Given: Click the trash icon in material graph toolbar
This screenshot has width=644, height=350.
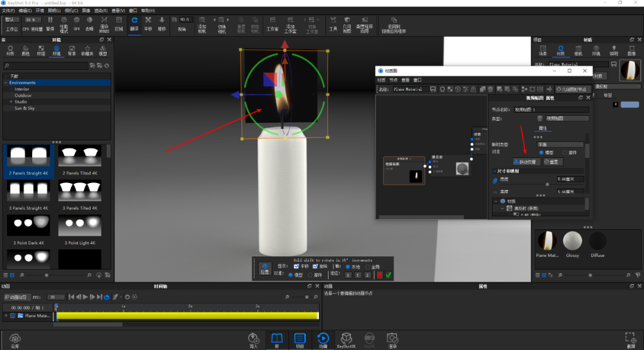Looking at the screenshot, I should (490, 89).
